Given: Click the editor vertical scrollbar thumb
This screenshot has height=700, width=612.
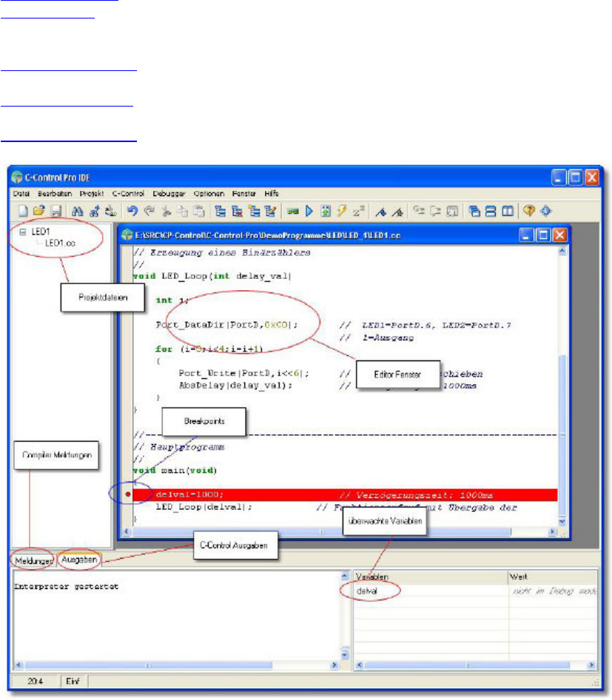Looking at the screenshot, I should click(x=562, y=435).
